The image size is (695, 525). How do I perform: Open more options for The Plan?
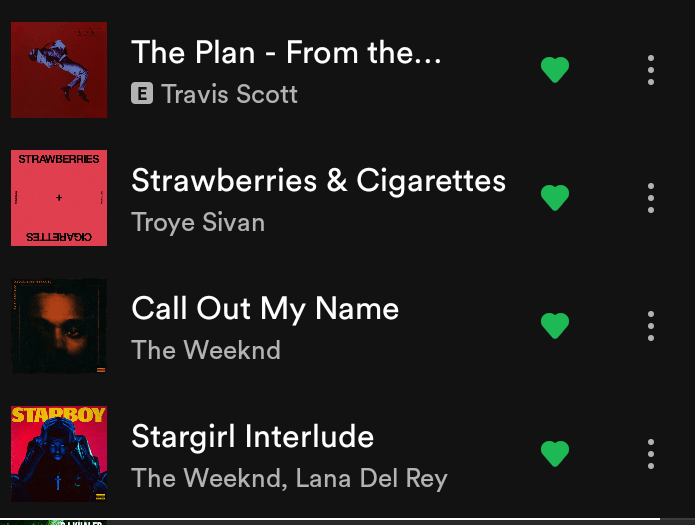[x=651, y=70]
